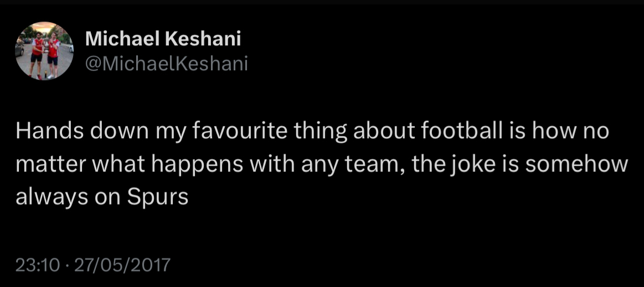Click the word joke in the tweet
Screen dimensions: 644x287
click(x=478, y=164)
